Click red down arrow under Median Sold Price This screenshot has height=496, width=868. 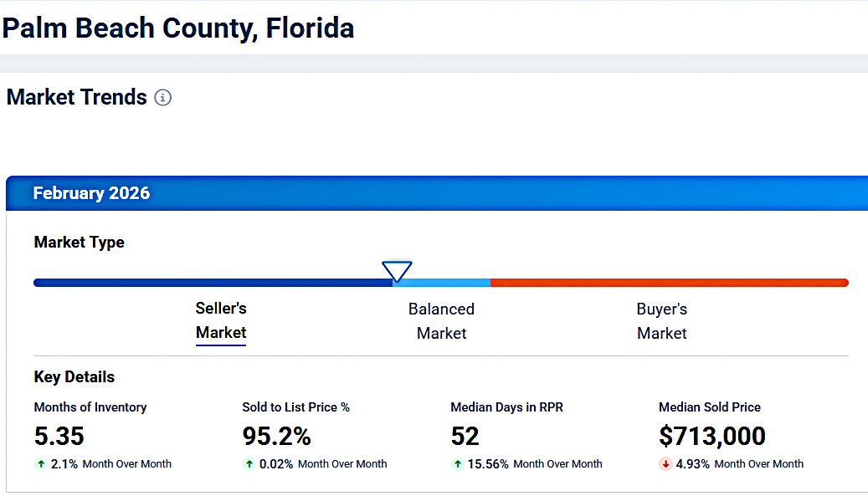[666, 464]
